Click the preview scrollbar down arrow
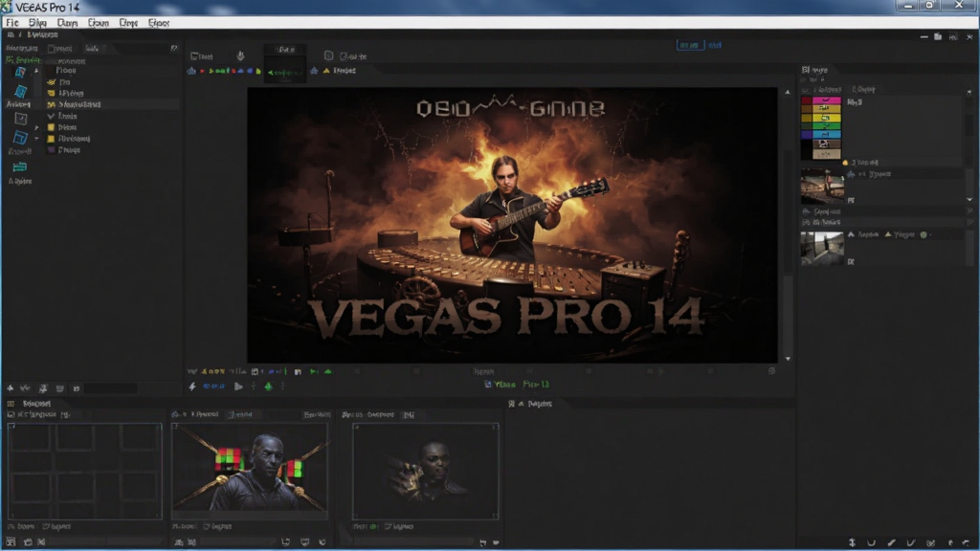Viewport: 980px width, 551px height. click(788, 359)
